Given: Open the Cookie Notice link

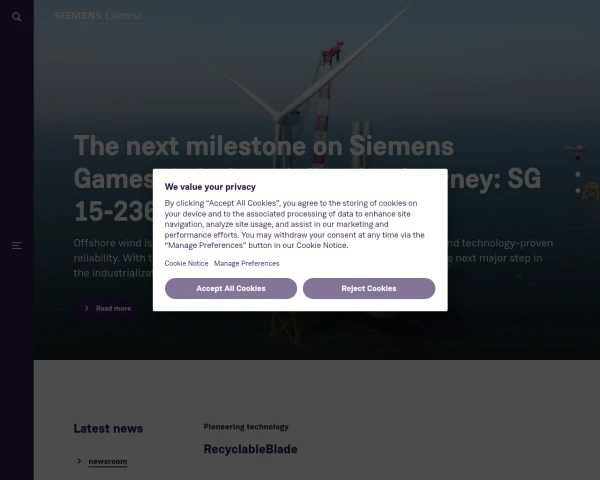Looking at the screenshot, I should pos(186,263).
